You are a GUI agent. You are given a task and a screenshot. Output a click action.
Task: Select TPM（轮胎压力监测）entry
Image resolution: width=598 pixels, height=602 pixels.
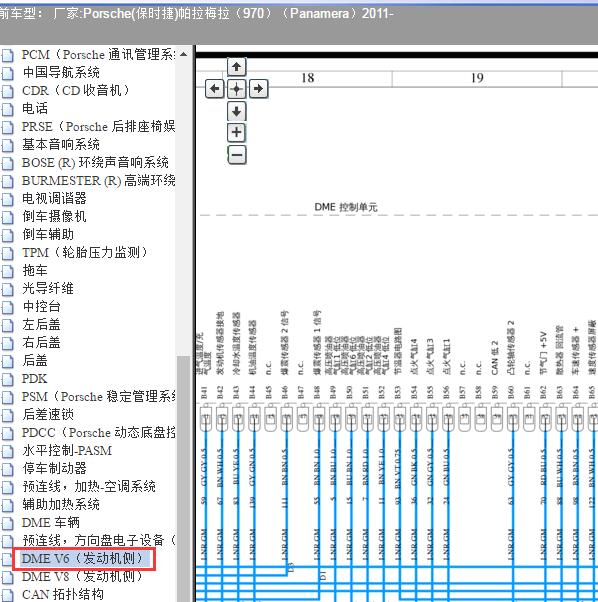tap(85, 252)
